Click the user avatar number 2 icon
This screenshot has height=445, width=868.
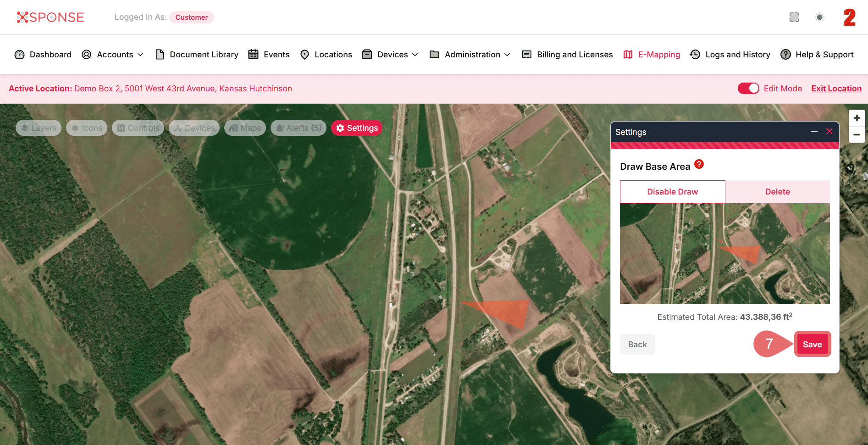click(849, 17)
